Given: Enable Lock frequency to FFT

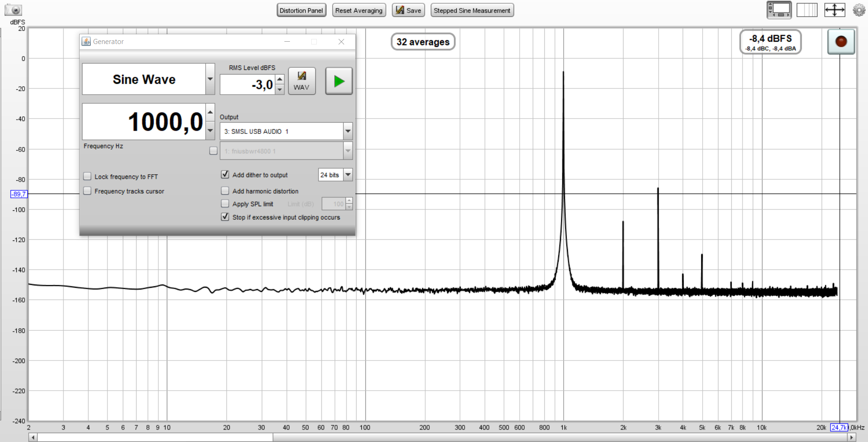Looking at the screenshot, I should (x=87, y=176).
